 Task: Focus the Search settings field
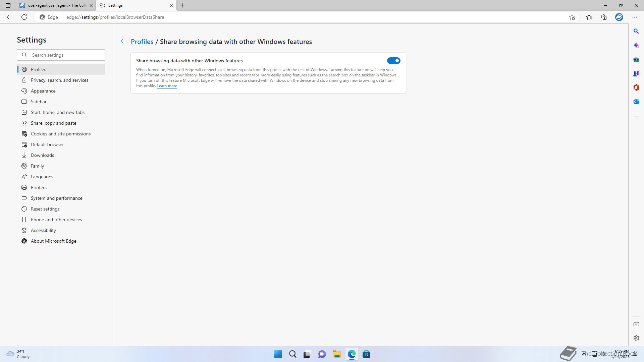(61, 55)
